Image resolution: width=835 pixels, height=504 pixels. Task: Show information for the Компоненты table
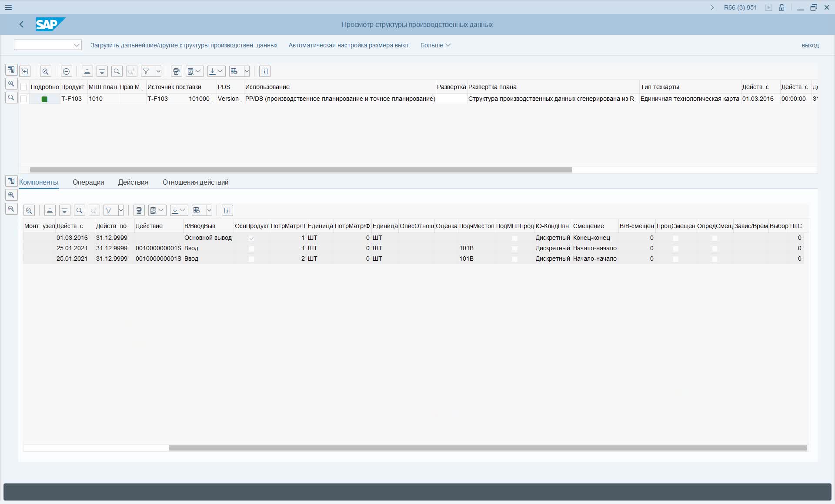click(227, 210)
